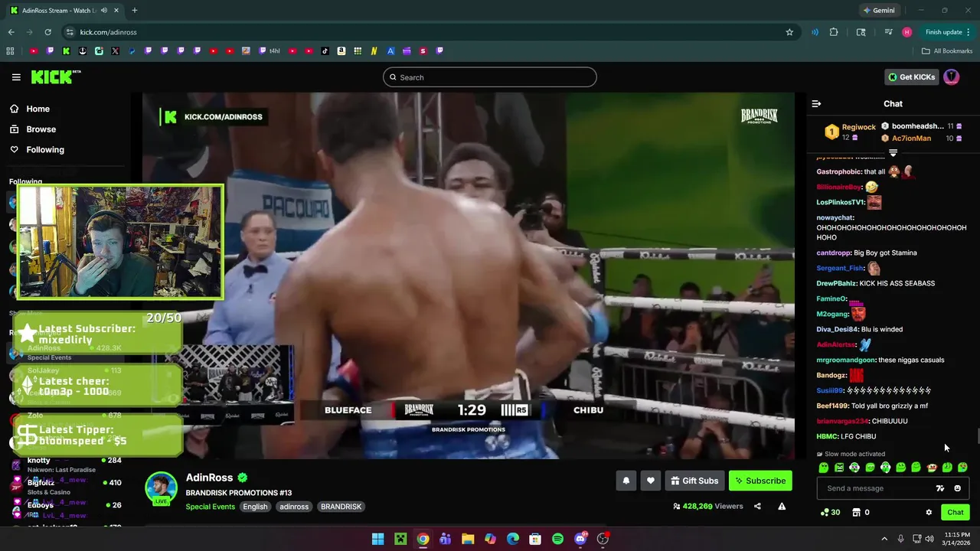Open a new browser tab
Image resolution: width=980 pixels, height=551 pixels.
[135, 11]
